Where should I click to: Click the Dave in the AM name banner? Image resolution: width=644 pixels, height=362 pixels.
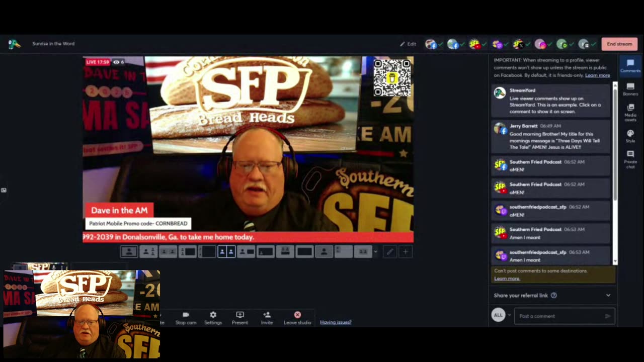(119, 211)
